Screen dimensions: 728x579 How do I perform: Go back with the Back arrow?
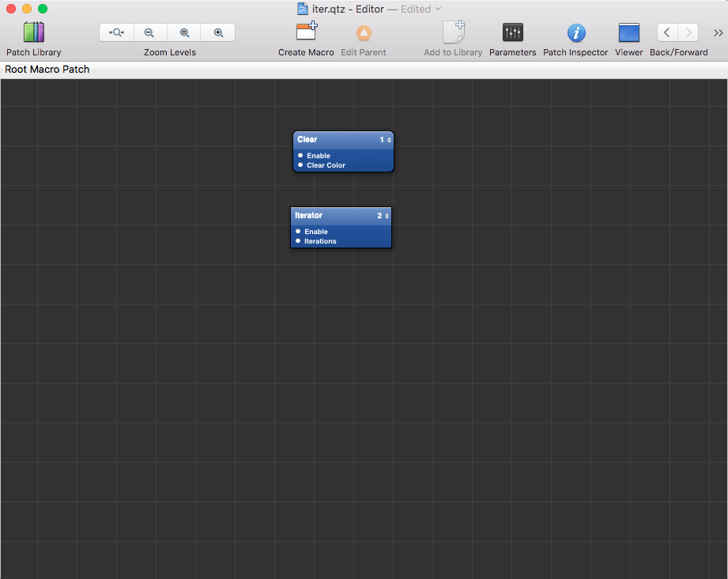[667, 32]
